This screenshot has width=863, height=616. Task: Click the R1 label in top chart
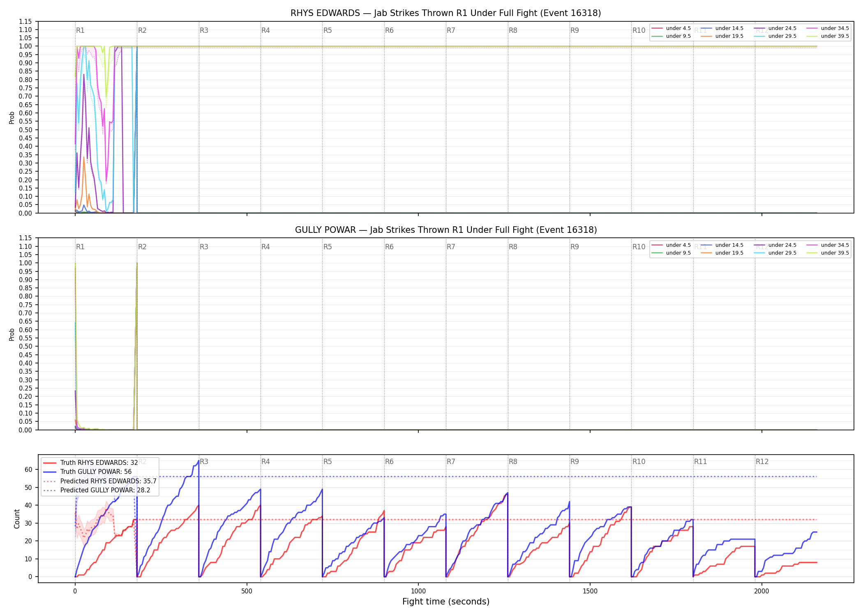[x=80, y=30]
